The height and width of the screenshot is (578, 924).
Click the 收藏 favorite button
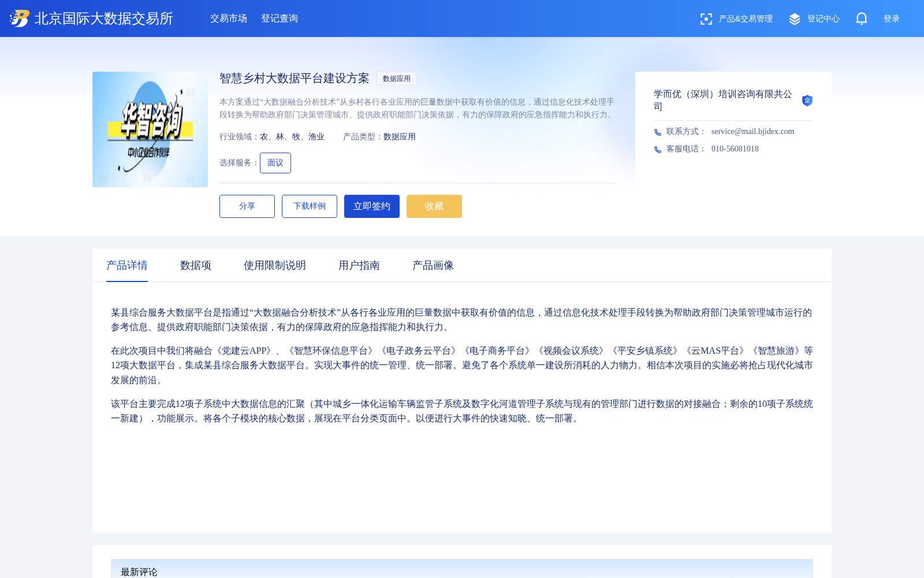[x=434, y=206]
